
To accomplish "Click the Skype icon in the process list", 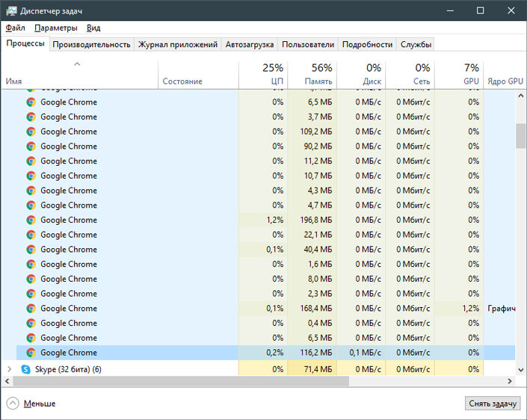I will pyautogui.click(x=26, y=369).
